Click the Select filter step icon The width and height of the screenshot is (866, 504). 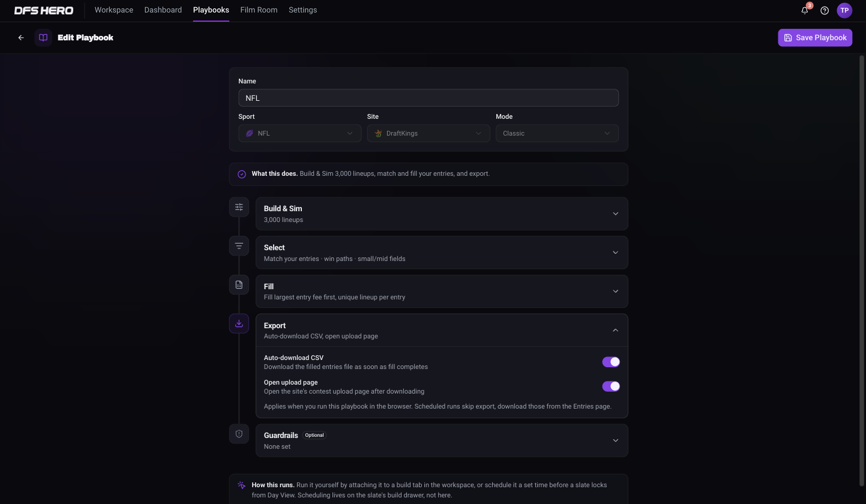tap(239, 246)
